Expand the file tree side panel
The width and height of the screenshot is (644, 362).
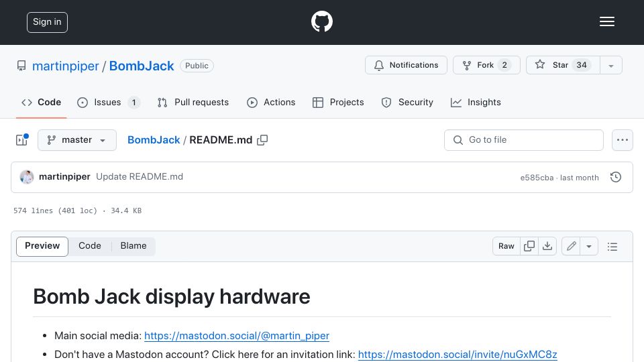[22, 140]
